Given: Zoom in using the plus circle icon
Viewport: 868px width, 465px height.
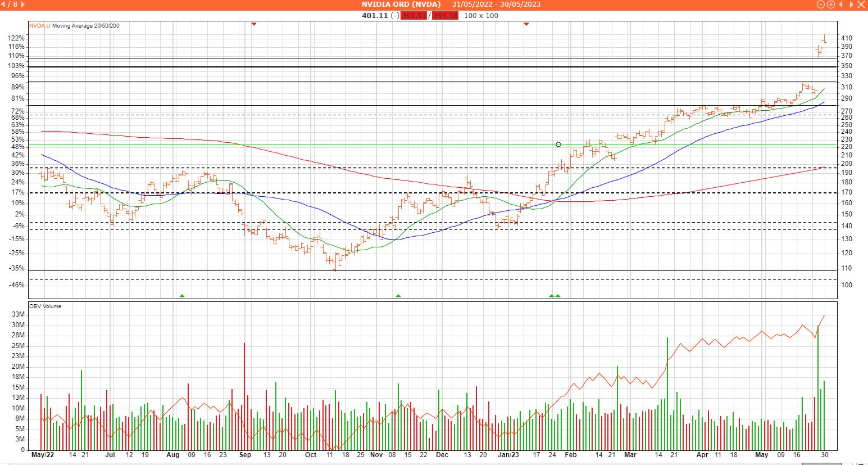Looking at the screenshot, I should [x=830, y=4].
